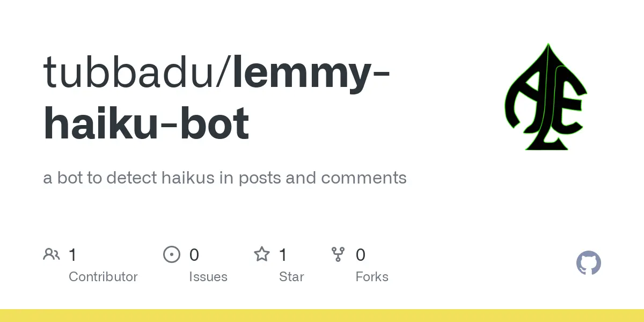Click the forks count number

(361, 255)
